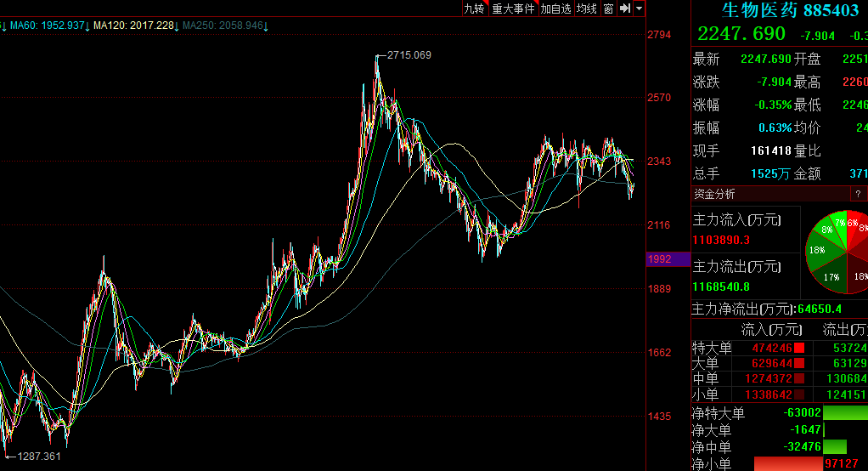Open the 重大事件 major events button
This screenshot has height=471, width=868.
(x=513, y=9)
